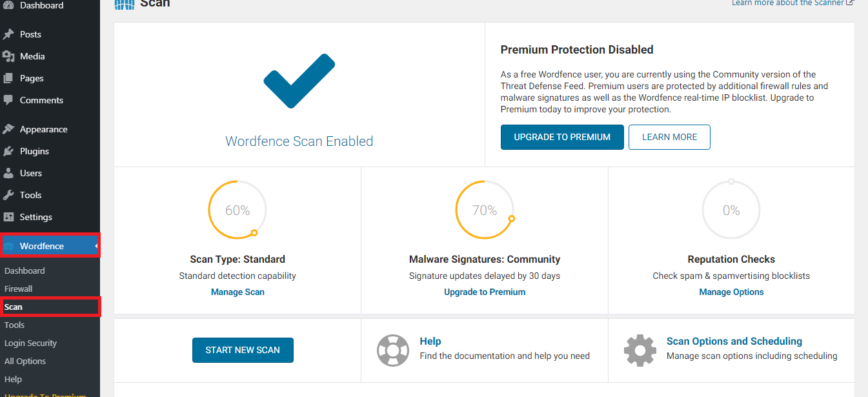Click the large blue checkmark icon
Viewport: 868px width, 397px height.
(x=299, y=81)
